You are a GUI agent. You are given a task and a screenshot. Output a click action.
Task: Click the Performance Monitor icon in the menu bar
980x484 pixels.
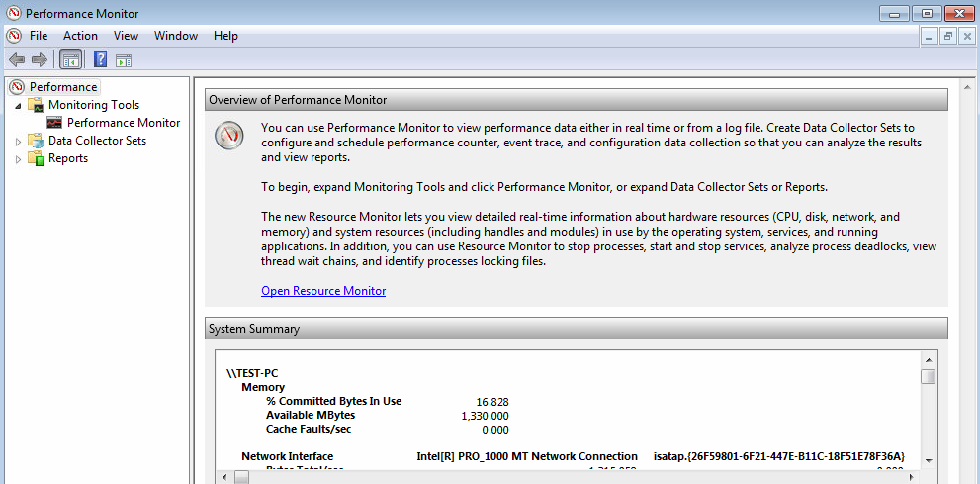(x=14, y=36)
